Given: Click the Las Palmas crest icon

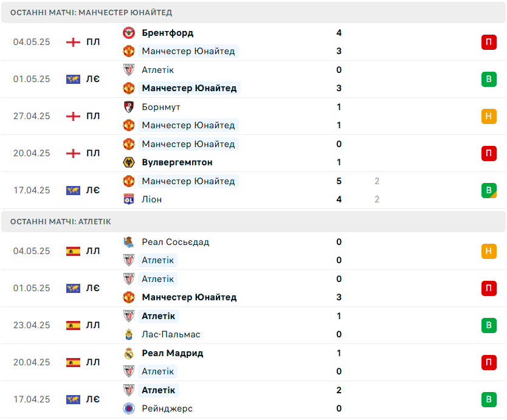Looking at the screenshot, I should pyautogui.click(x=129, y=334).
